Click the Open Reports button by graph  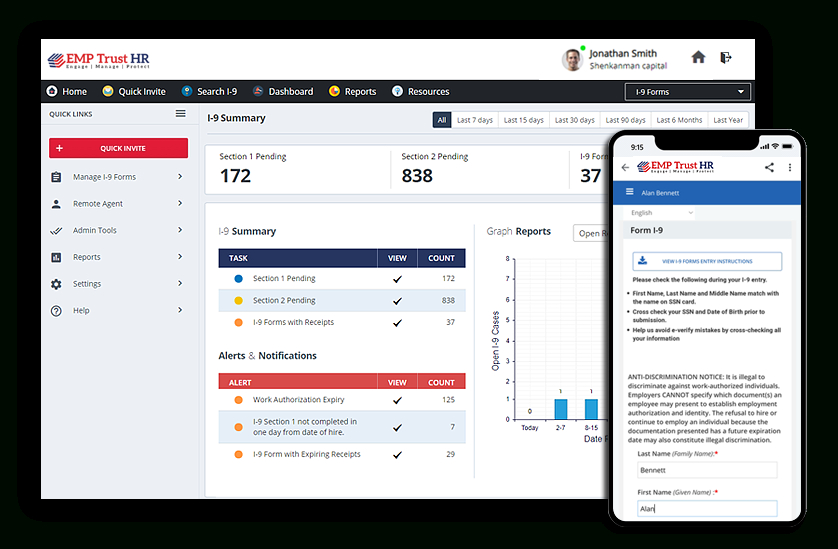pyautogui.click(x=591, y=233)
